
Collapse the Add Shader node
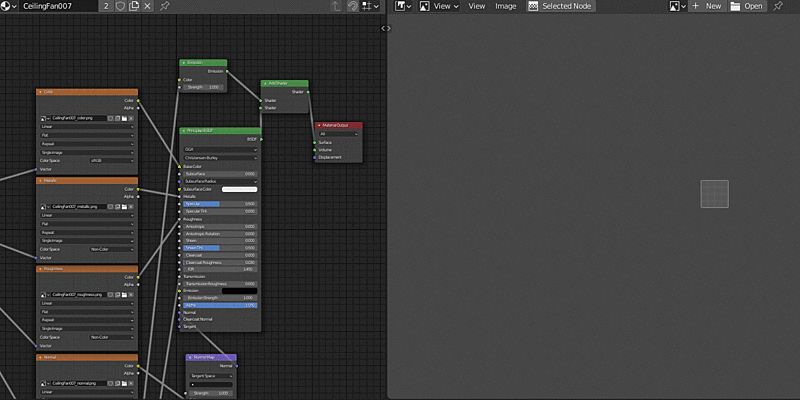pos(265,83)
